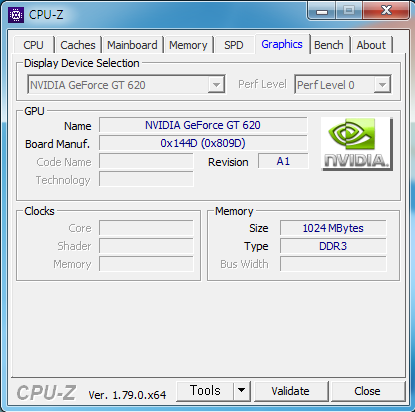Switch to the SPD tab
Viewport: 415px width, 412px height.
click(233, 45)
